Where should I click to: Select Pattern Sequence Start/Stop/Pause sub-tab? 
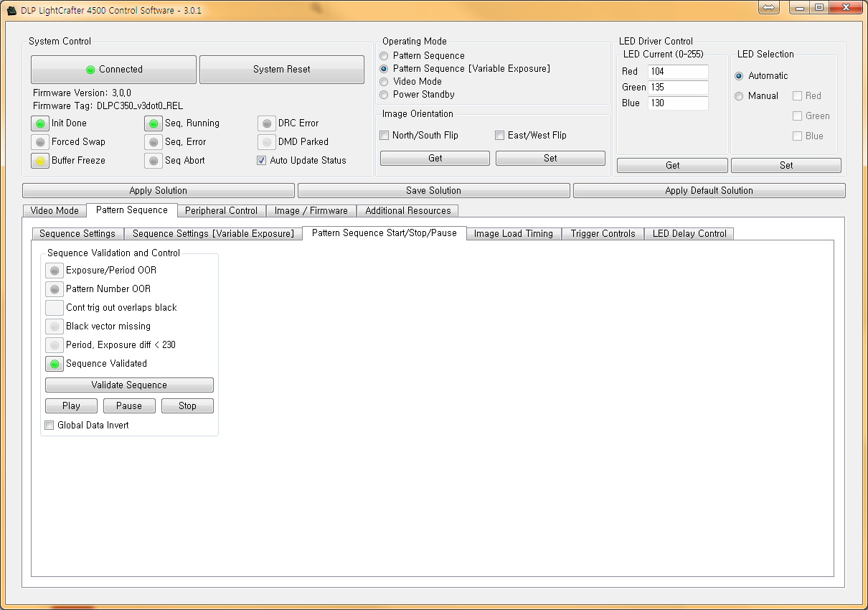(385, 233)
